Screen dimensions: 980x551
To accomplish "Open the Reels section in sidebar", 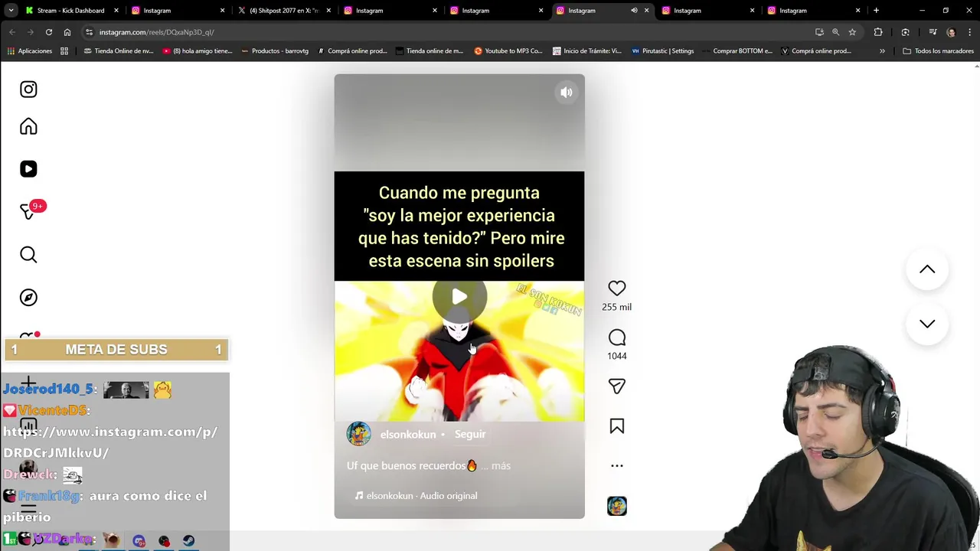I will (28, 169).
